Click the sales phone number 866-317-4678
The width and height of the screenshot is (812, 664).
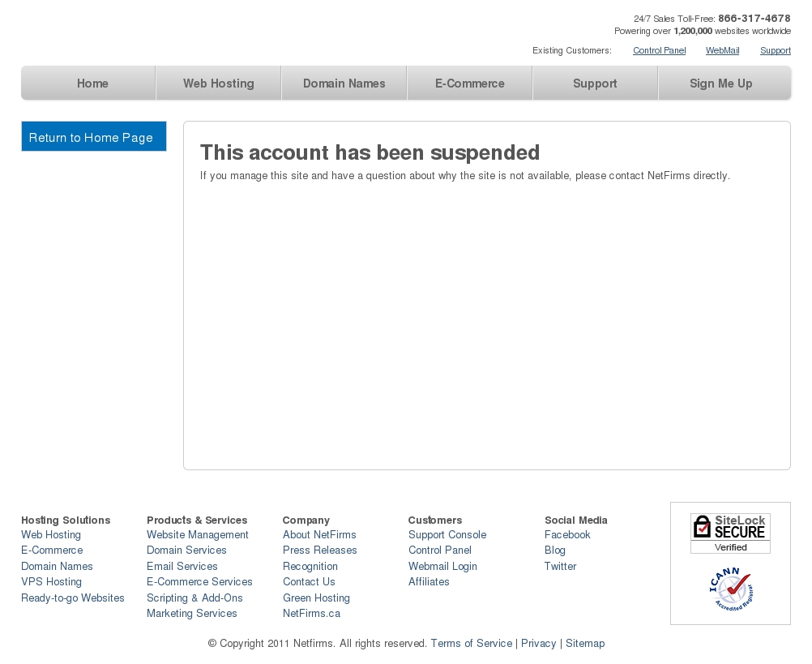[754, 18]
